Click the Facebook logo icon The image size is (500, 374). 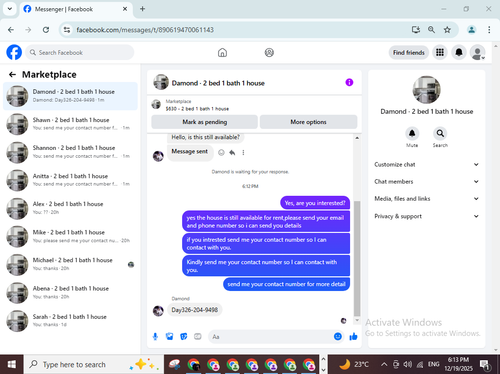tap(14, 52)
